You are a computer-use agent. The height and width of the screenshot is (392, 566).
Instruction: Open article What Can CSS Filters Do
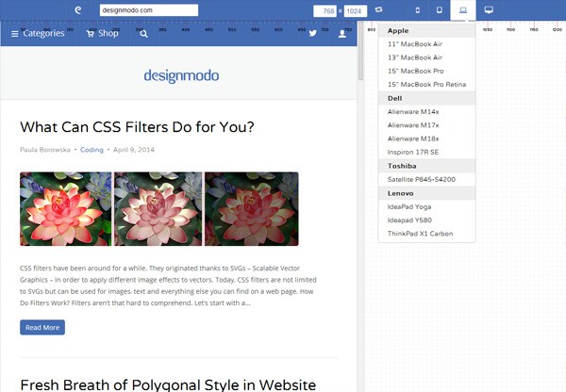pyautogui.click(x=137, y=127)
